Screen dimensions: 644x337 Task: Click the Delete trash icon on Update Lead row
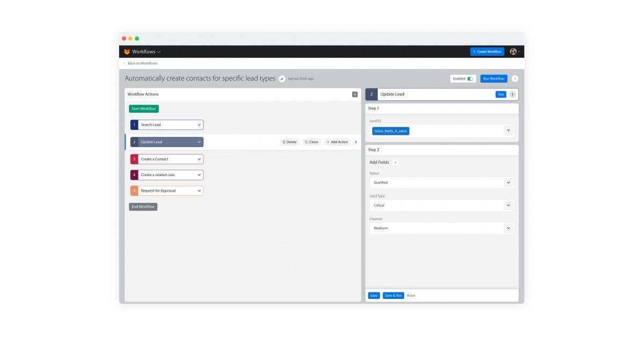tap(284, 142)
